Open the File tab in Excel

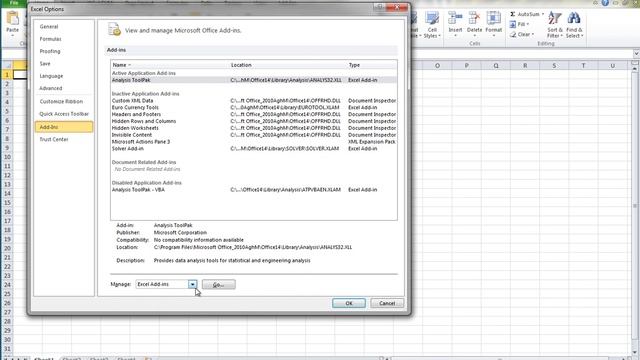pos(13,2)
